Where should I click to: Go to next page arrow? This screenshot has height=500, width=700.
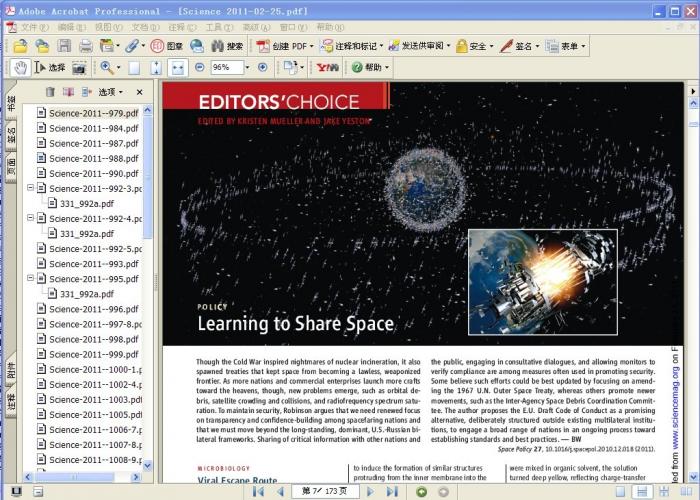click(370, 491)
